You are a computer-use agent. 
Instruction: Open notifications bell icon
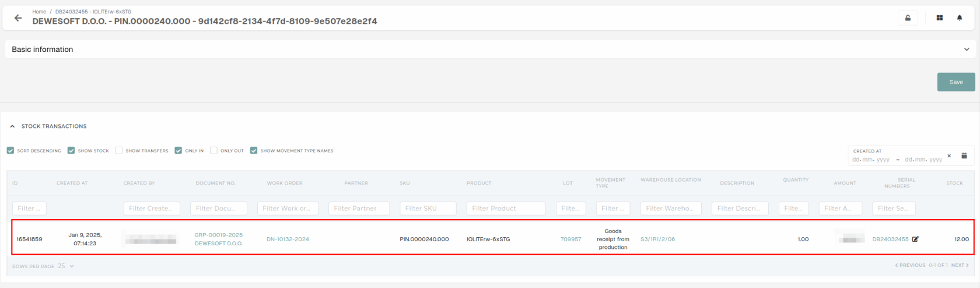960,18
